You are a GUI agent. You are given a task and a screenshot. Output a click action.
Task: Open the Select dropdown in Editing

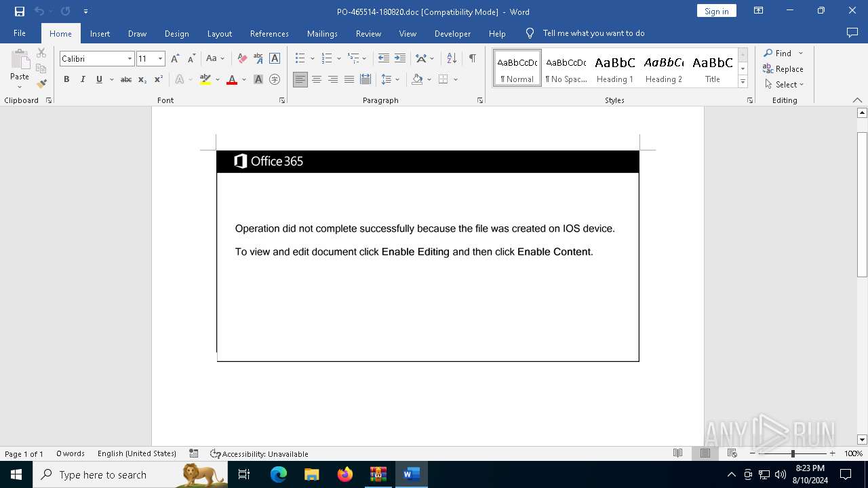click(x=785, y=84)
